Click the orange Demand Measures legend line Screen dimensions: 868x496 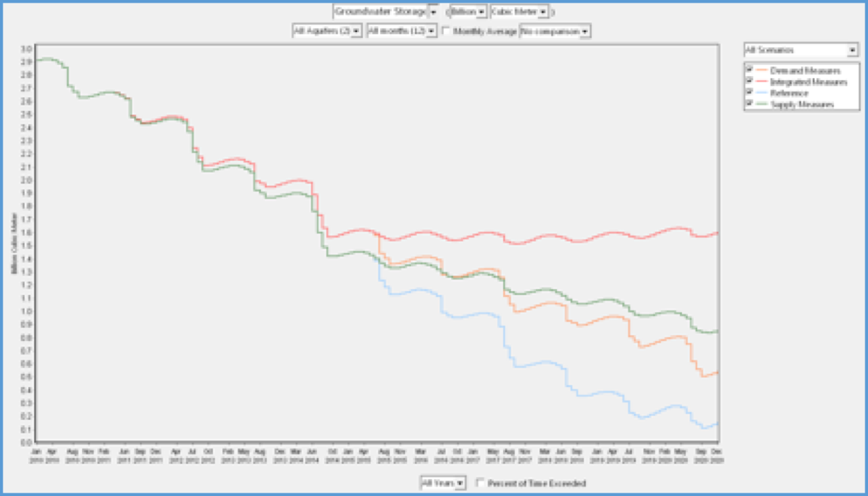pos(762,71)
